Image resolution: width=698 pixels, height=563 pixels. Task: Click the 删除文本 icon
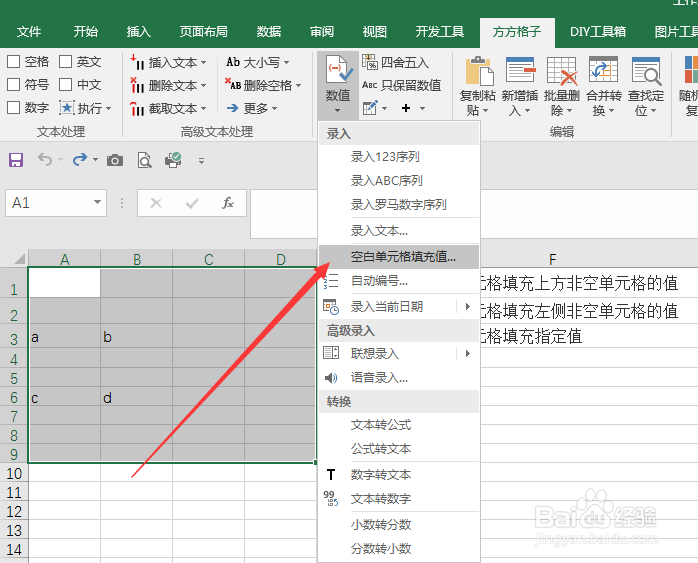coord(137,85)
